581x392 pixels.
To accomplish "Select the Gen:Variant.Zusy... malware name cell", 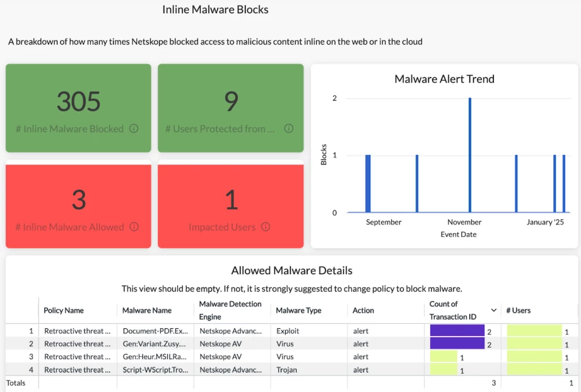I will tap(154, 344).
